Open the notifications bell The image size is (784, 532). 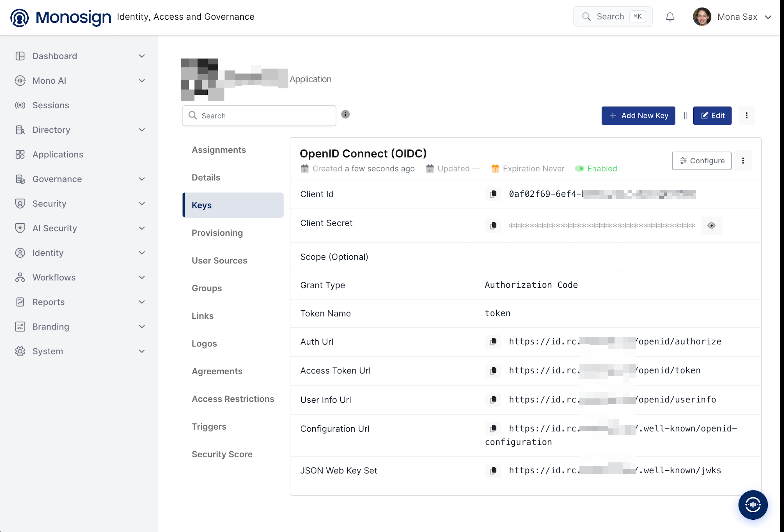670,17
